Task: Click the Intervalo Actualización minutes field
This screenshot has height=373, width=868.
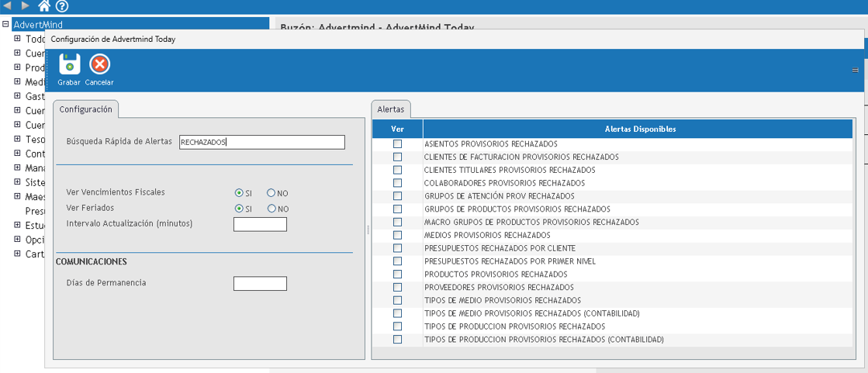Action: coord(260,224)
